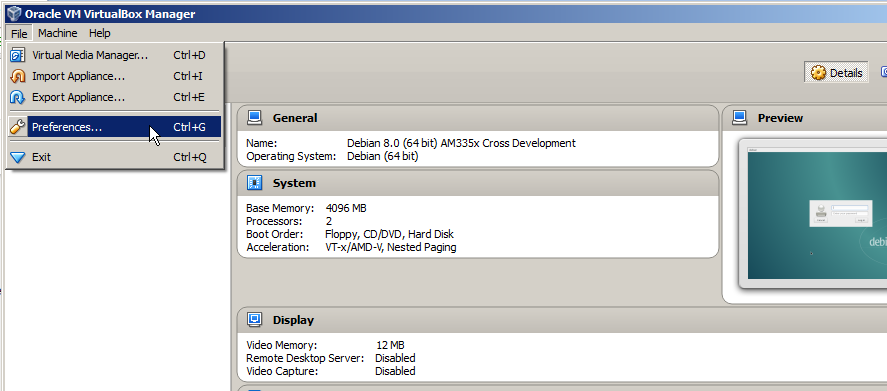Viewport: 887px width, 391px height.
Task: Open the Display section header
Action: 562,320
